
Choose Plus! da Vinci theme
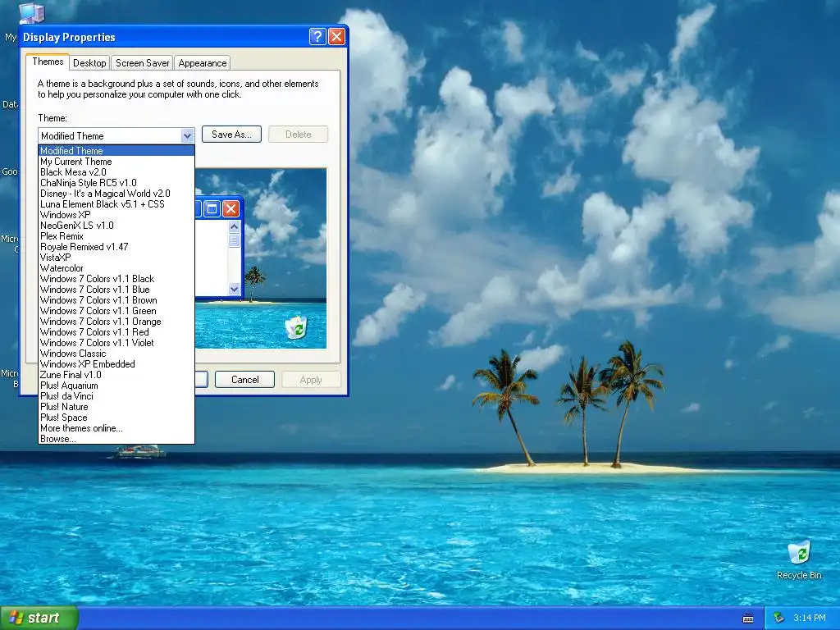116,396
